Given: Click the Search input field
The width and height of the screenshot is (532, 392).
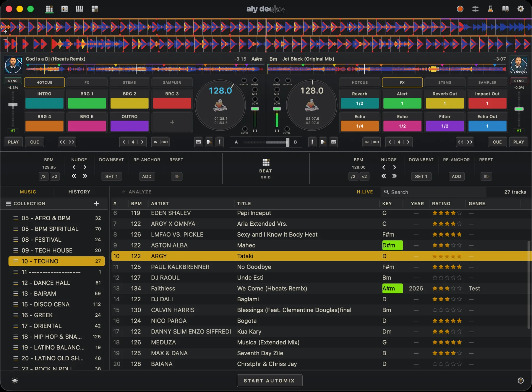Looking at the screenshot, I should coord(433,192).
